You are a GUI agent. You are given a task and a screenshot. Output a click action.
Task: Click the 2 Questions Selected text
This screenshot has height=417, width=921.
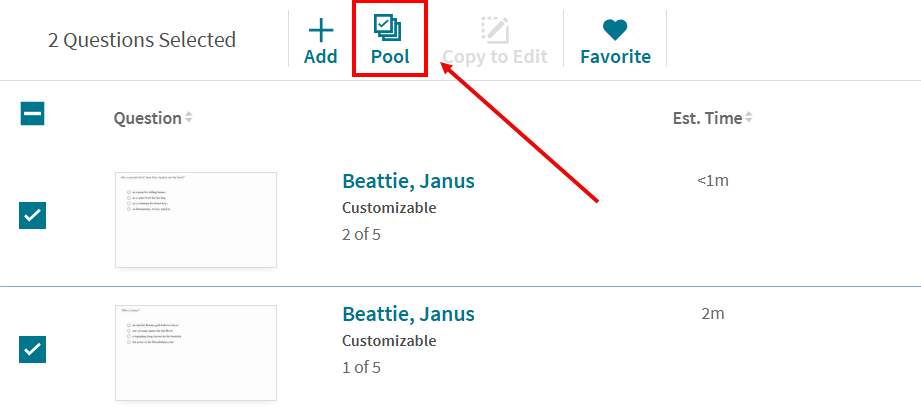[x=142, y=40]
